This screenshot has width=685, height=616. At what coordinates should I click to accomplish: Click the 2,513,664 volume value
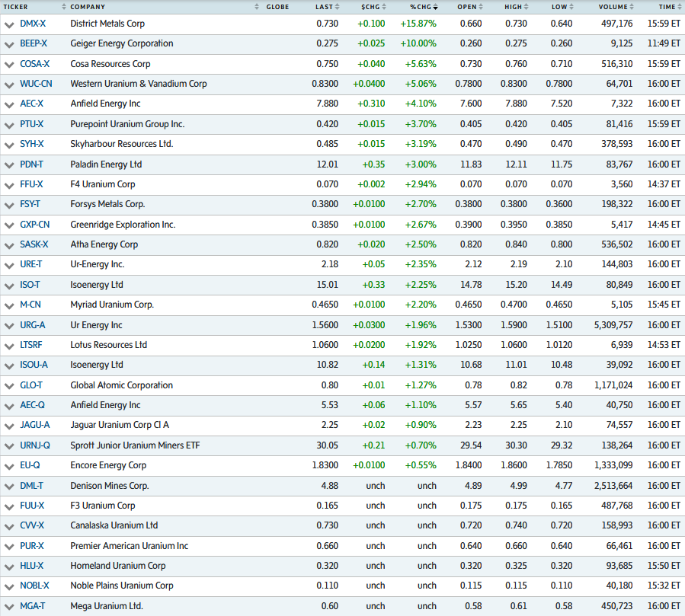[613, 486]
